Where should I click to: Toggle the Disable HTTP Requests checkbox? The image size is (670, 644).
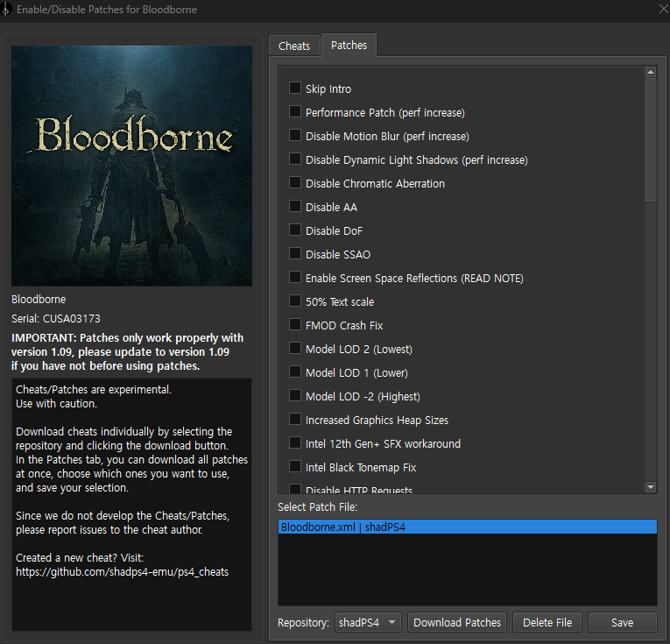click(295, 489)
